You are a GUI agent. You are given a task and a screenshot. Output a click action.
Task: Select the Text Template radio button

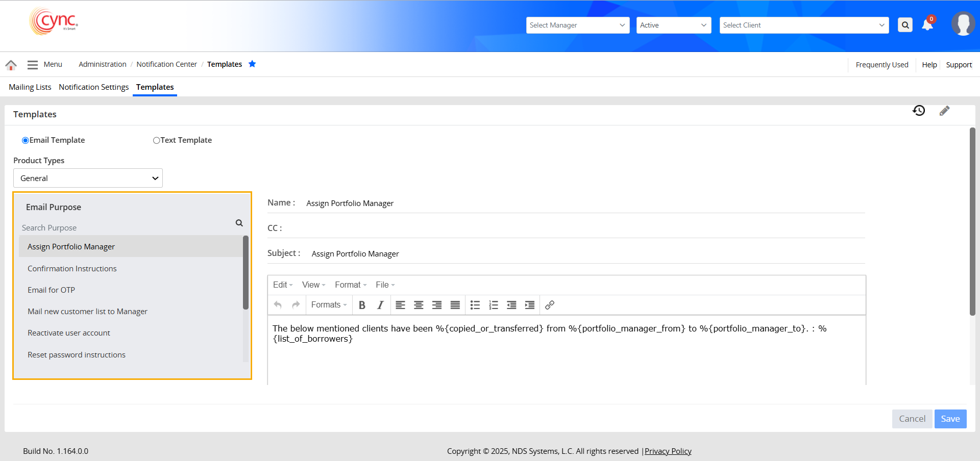click(x=157, y=140)
